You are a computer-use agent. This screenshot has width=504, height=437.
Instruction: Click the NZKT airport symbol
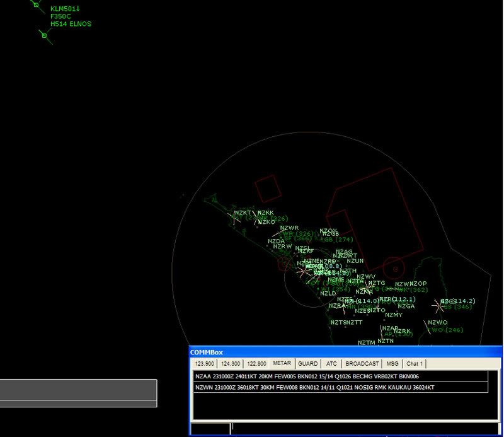[234, 218]
